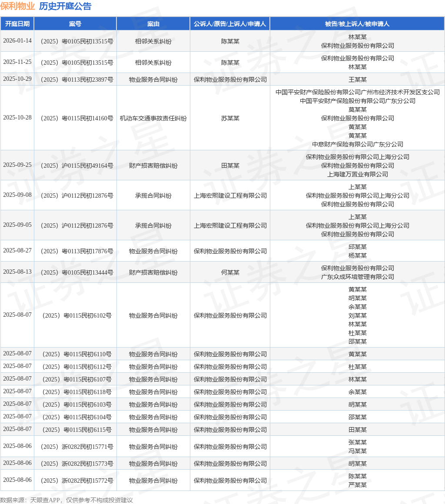The height and width of the screenshot is (504, 445).
Task: Click the 开庭日期 column header
Action: [x=17, y=24]
